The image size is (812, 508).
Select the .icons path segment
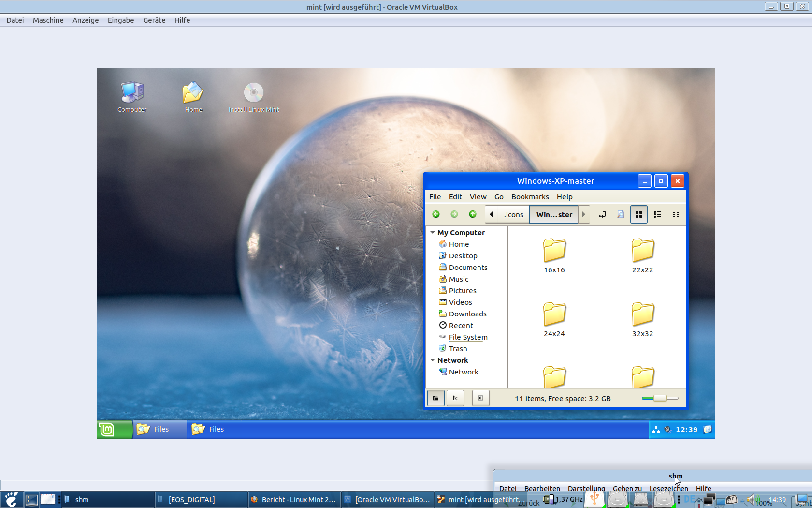click(x=513, y=214)
